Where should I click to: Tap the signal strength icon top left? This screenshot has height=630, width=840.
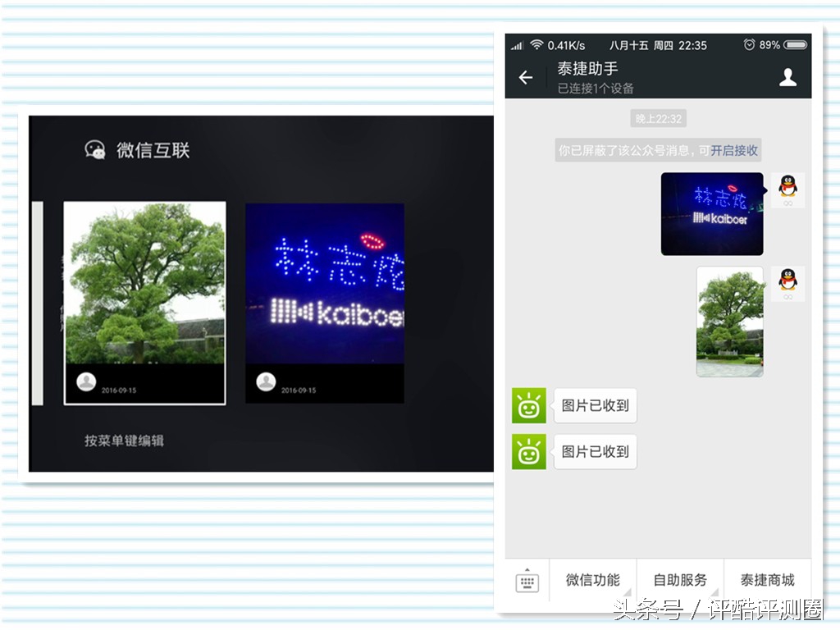point(518,45)
